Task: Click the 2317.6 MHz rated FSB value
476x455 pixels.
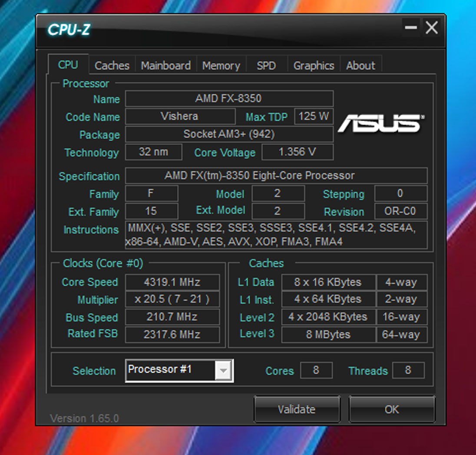Action: (172, 334)
